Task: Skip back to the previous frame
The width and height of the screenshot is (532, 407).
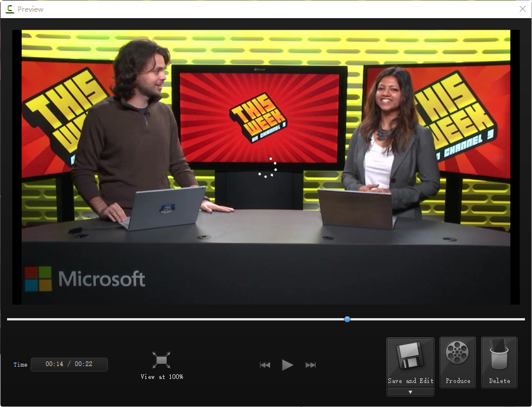Action: [x=265, y=365]
